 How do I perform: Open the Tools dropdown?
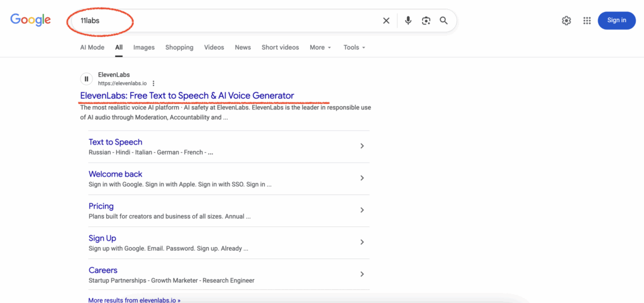coord(354,47)
